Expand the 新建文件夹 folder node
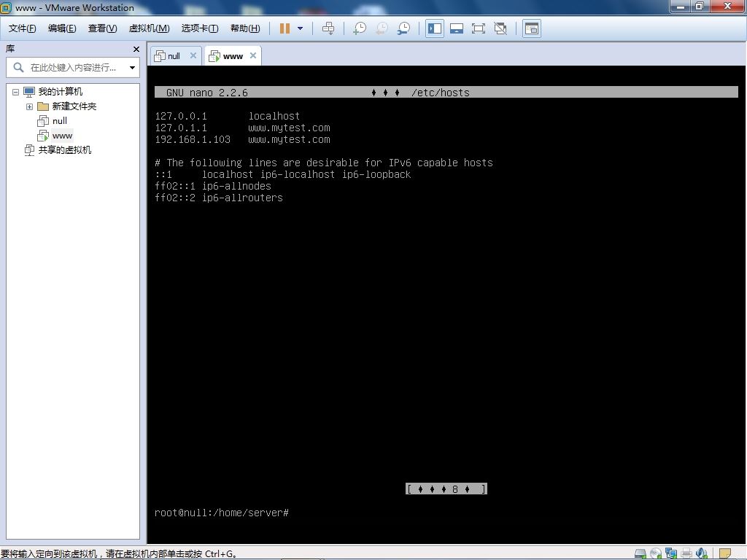The width and height of the screenshot is (747, 560). pos(29,106)
